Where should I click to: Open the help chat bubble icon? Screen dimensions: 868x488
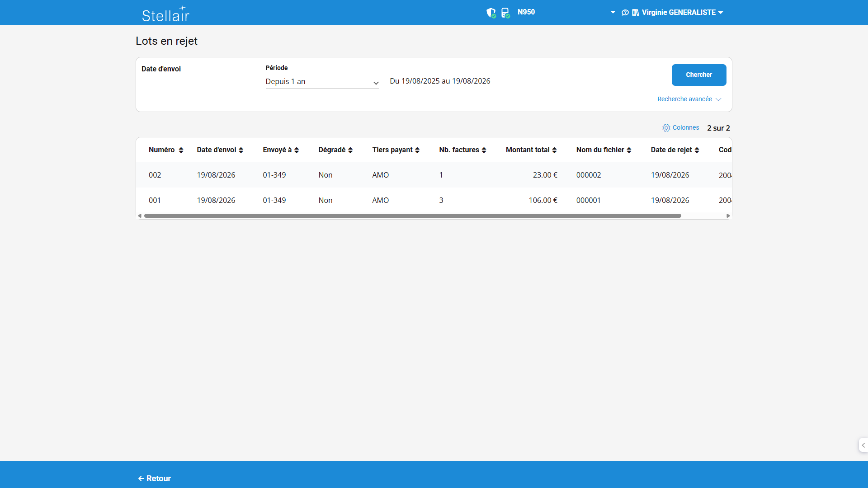pyautogui.click(x=625, y=13)
